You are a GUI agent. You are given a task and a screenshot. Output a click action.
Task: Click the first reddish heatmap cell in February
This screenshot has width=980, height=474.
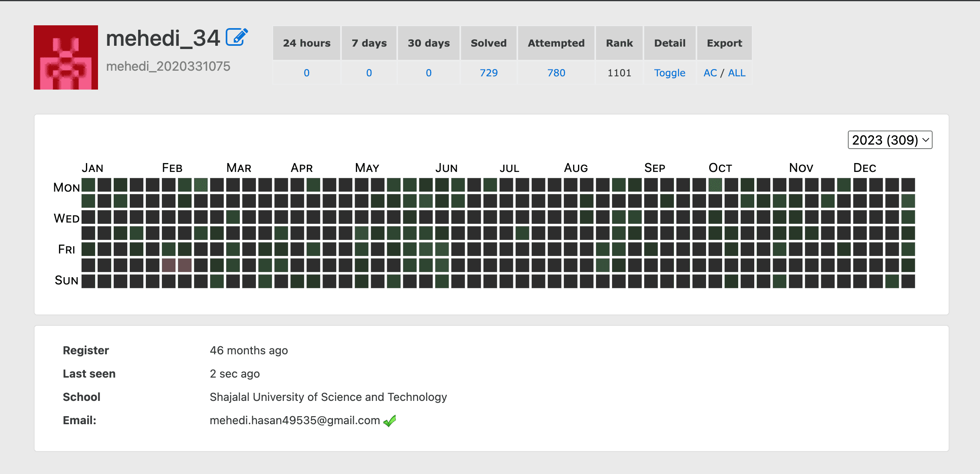[169, 265]
